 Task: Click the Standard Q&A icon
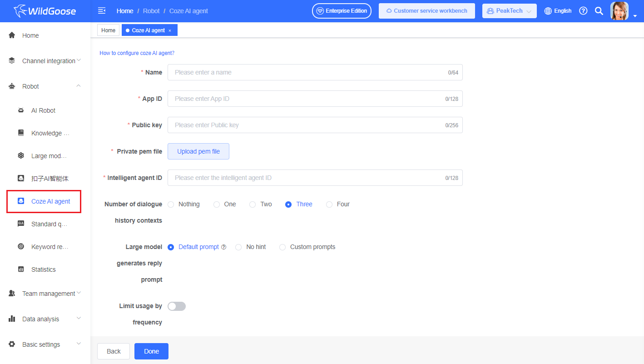pos(21,224)
